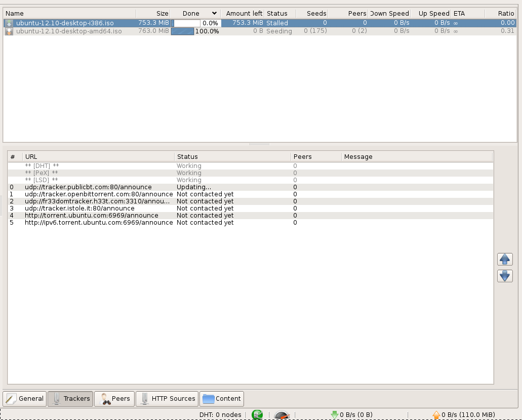Click the Message header in trackers list
The image size is (522, 420).
(417, 157)
